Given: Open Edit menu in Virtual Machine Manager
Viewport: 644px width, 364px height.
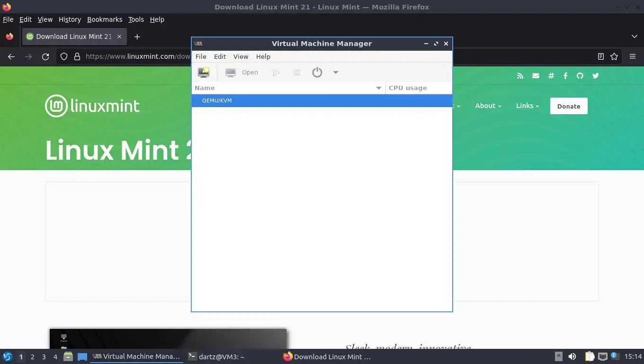Looking at the screenshot, I should 220,56.
